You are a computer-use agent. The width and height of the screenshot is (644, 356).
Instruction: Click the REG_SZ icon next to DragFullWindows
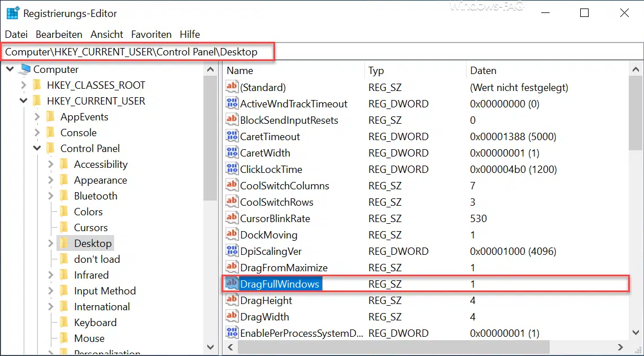pyautogui.click(x=232, y=284)
